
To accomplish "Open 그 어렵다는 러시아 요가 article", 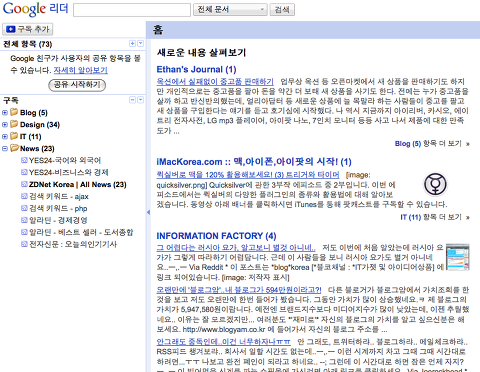I will coord(236,248).
